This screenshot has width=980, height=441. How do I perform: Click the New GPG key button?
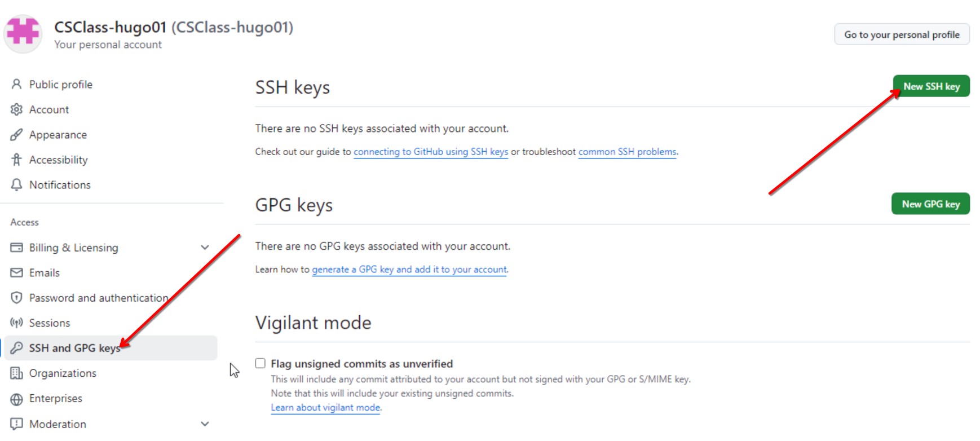(930, 204)
